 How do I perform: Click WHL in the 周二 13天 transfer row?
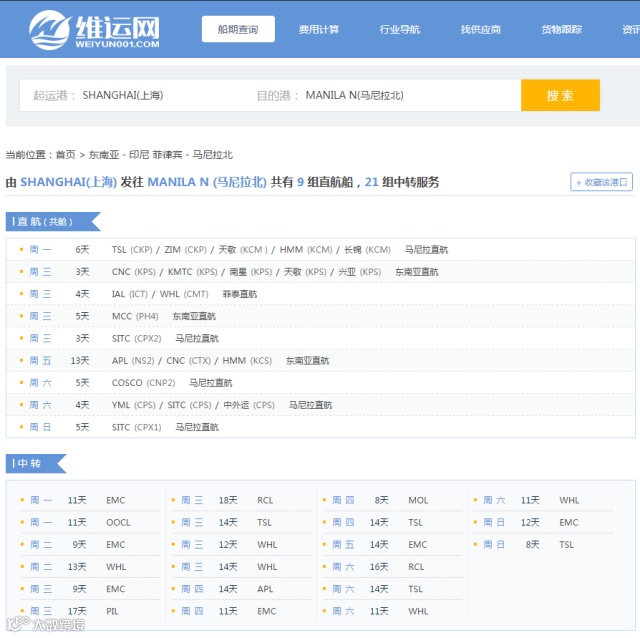pos(116,567)
